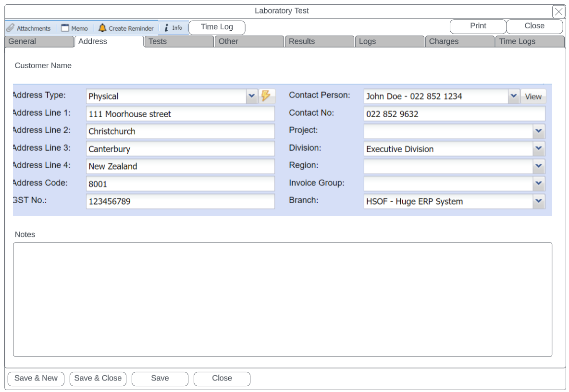
Task: Click the Attachments paperclip icon
Action: [x=11, y=28]
